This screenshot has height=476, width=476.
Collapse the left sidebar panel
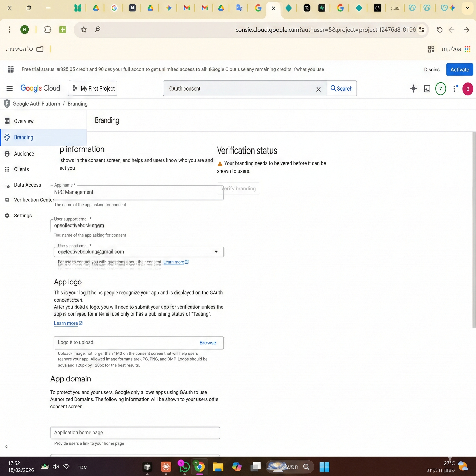(7, 447)
